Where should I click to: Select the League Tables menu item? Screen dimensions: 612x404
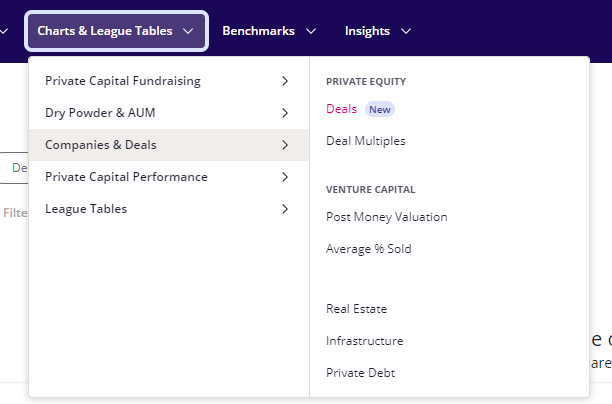86,209
